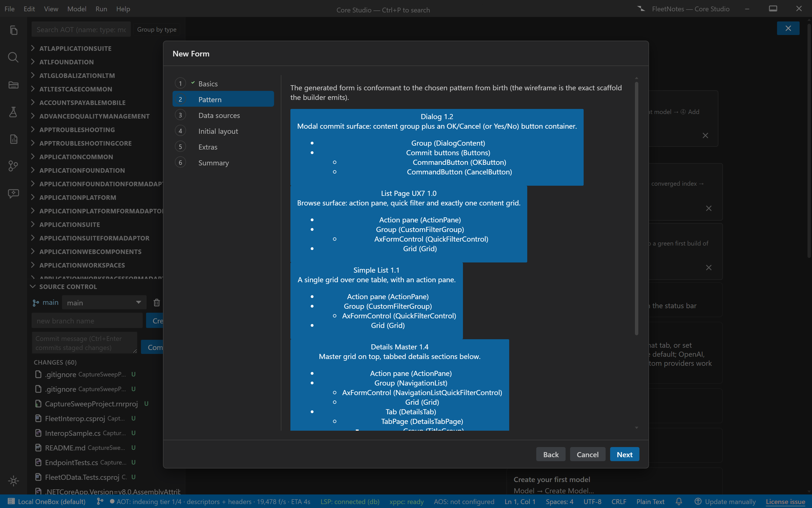Viewport: 812px width, 508px height.
Task: Click the main branch icon in Source Control
Action: (x=36, y=303)
